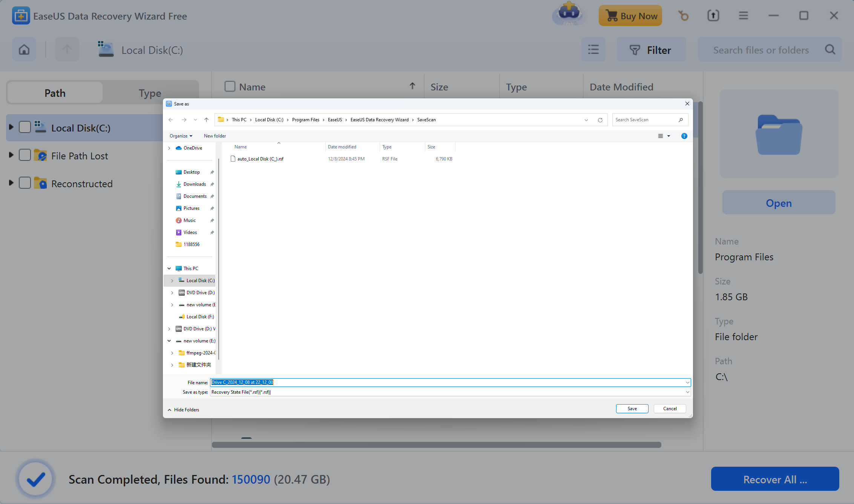
Task: Click the Open button in preview pane
Action: [779, 203]
